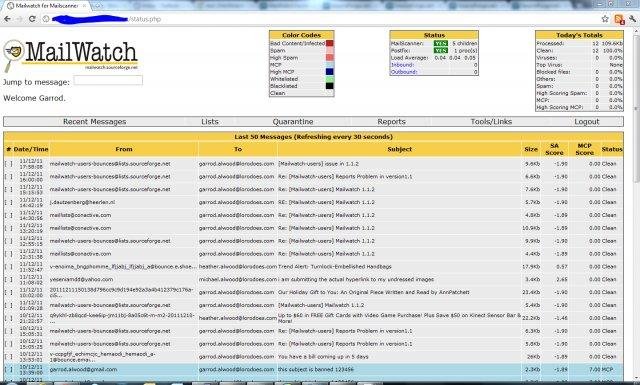Open message from j.deutzenberg@heerlen.nl bracket link
This screenshot has height=385, width=640.
9,202
